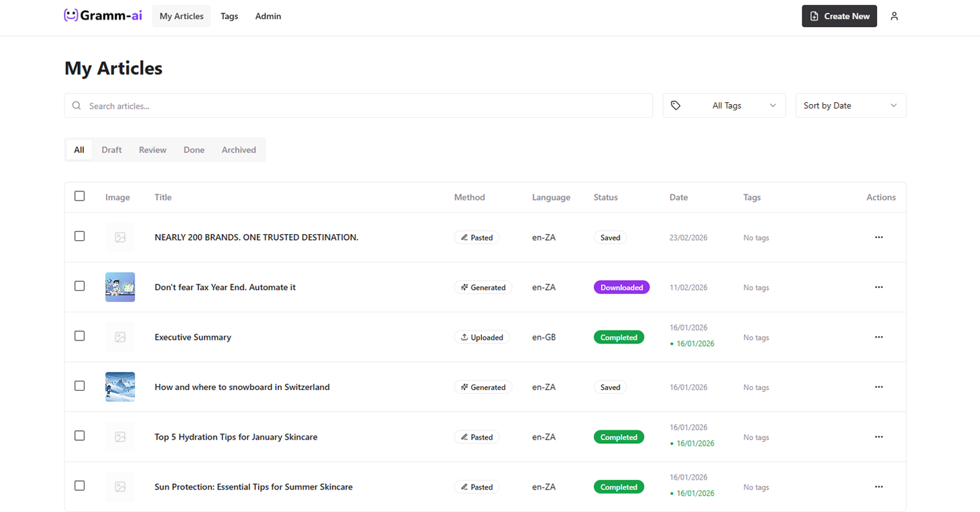
Task: Open the Executive Summary article
Action: tap(193, 337)
